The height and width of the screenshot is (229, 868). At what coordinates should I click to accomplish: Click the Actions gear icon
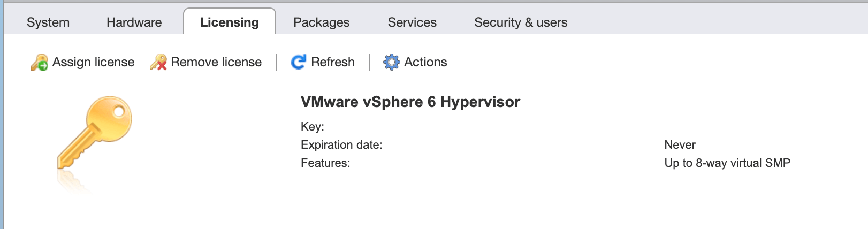click(x=392, y=62)
